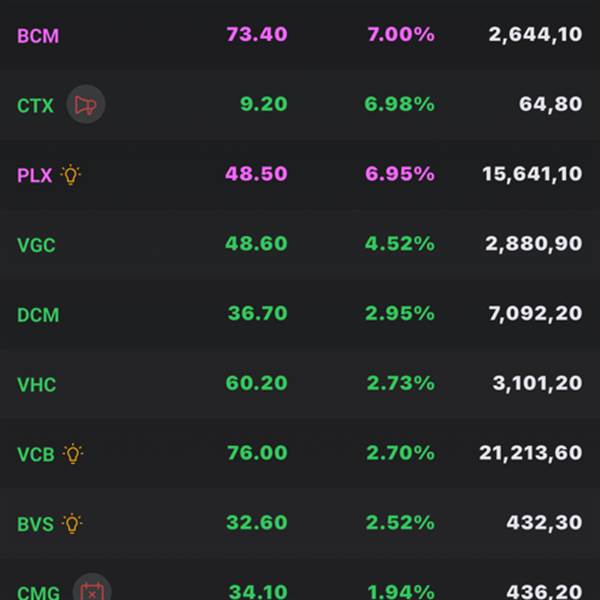Select the BVS ticker symbol
Viewport: 600px width, 600px height.
36,523
